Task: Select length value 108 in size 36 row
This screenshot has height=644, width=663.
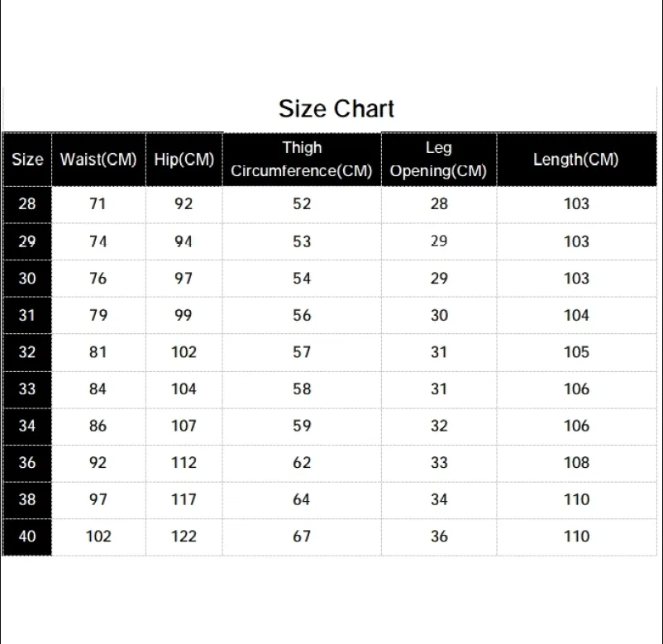Action: (x=576, y=463)
